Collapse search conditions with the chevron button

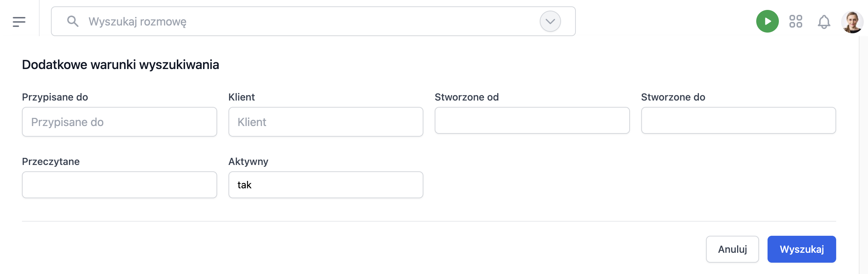[x=550, y=21]
